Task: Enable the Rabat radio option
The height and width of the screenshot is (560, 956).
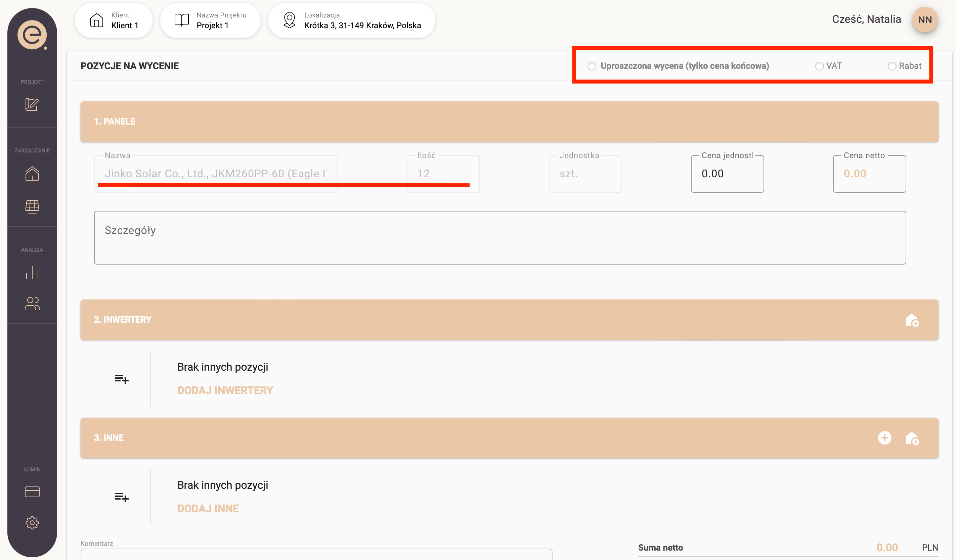Action: (x=892, y=66)
